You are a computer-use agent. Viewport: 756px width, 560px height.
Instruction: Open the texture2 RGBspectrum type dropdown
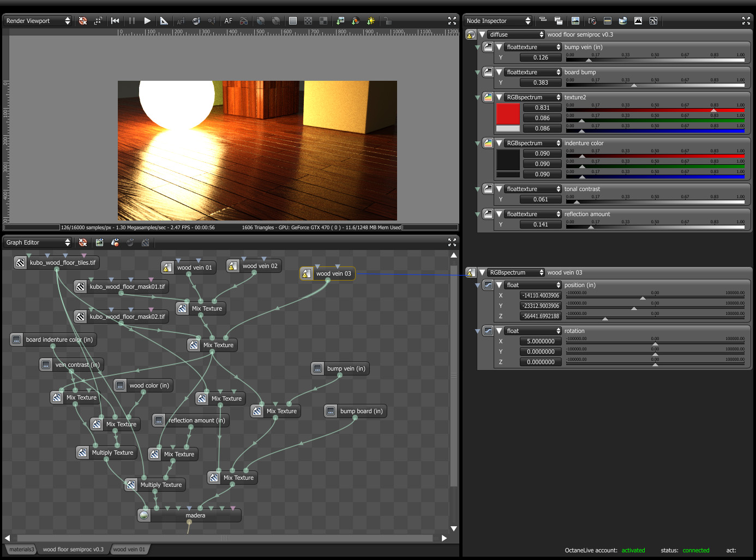(533, 97)
